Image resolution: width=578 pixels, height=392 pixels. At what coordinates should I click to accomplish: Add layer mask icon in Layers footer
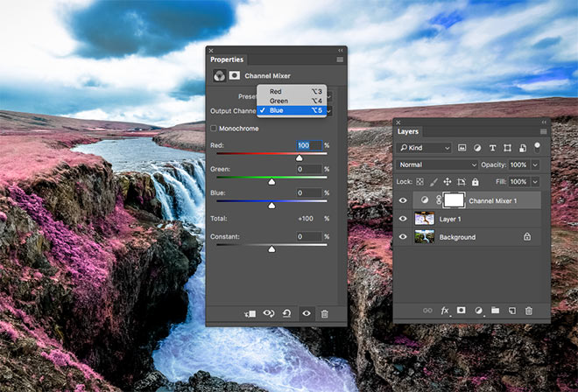461,311
